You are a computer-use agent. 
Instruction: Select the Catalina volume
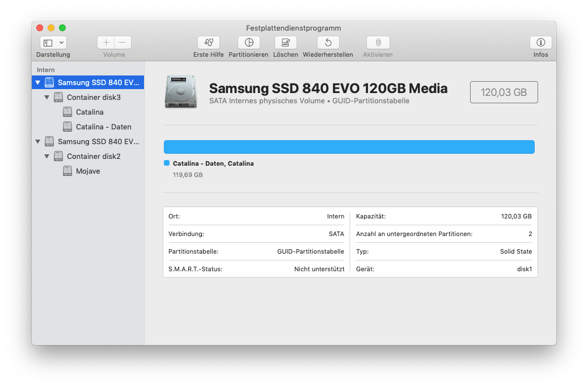[x=90, y=112]
